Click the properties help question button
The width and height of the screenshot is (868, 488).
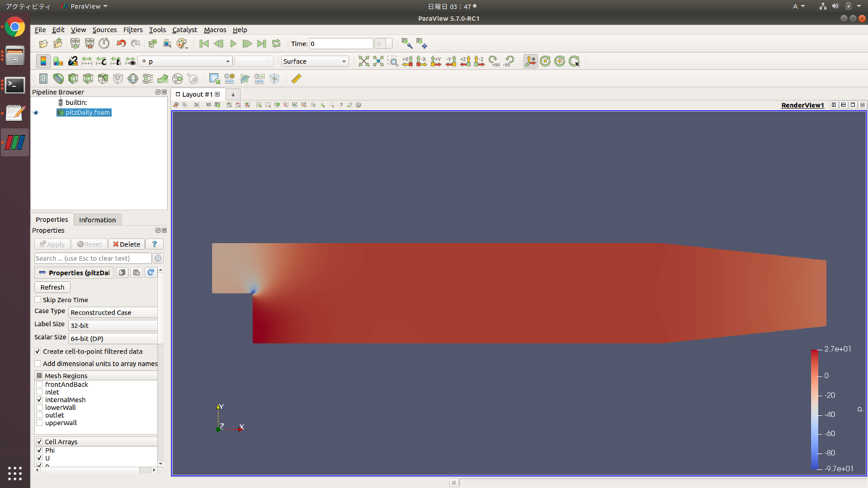point(154,244)
